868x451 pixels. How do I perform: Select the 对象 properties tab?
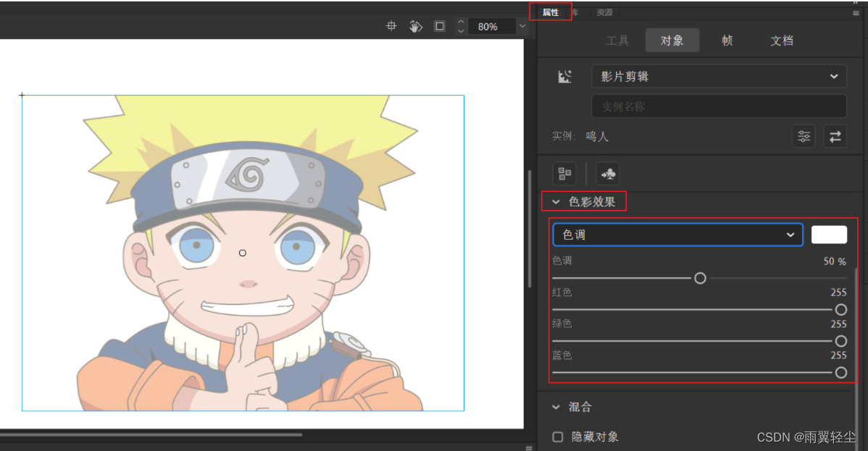(672, 41)
